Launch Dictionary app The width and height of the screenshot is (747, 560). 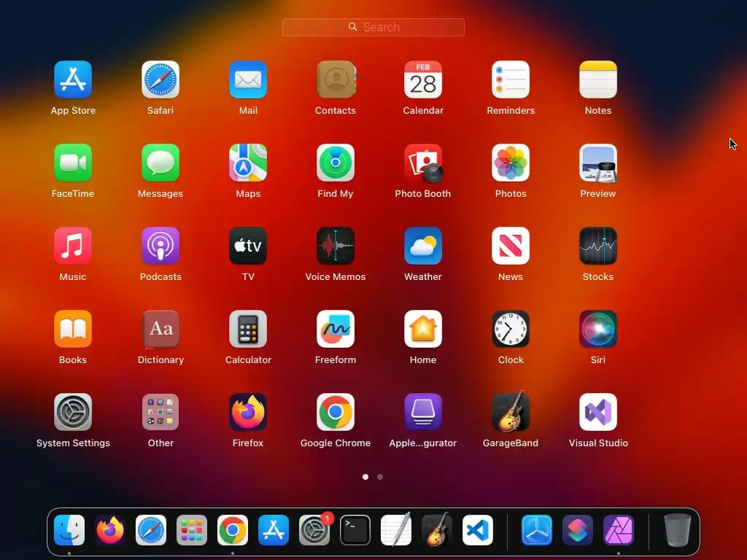[x=160, y=329]
